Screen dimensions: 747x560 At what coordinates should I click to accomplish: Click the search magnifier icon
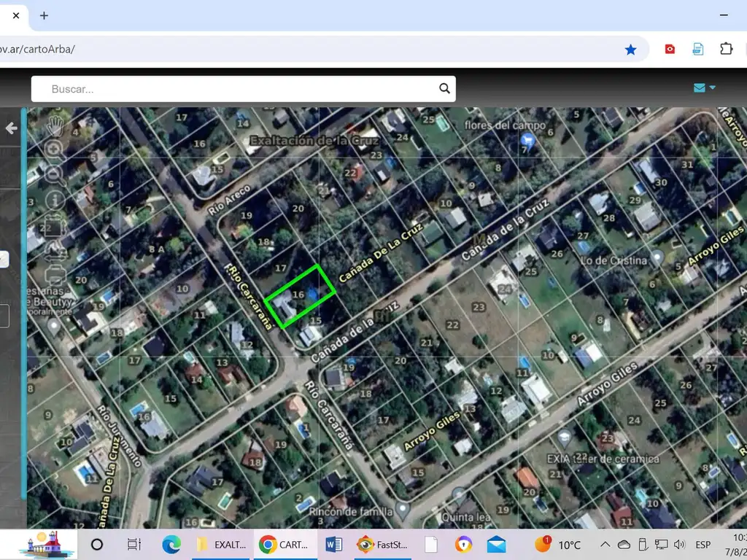coord(444,89)
